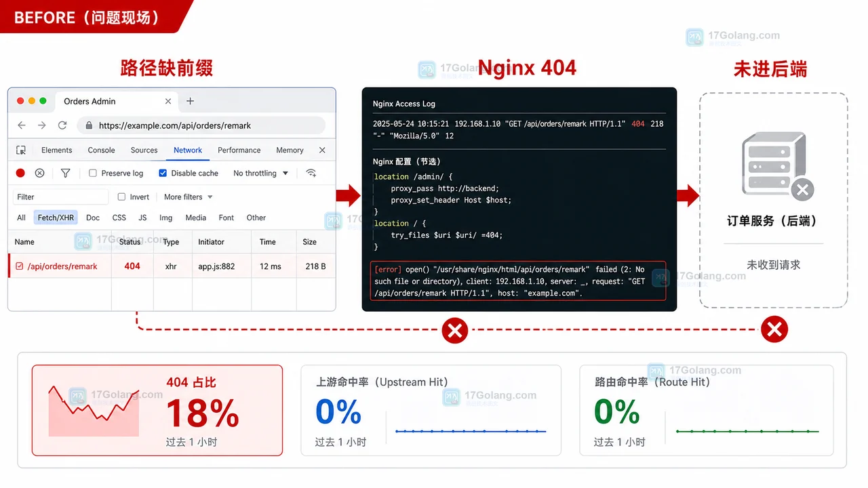Switch to the Sources tab
The image size is (868, 488).
tap(144, 150)
